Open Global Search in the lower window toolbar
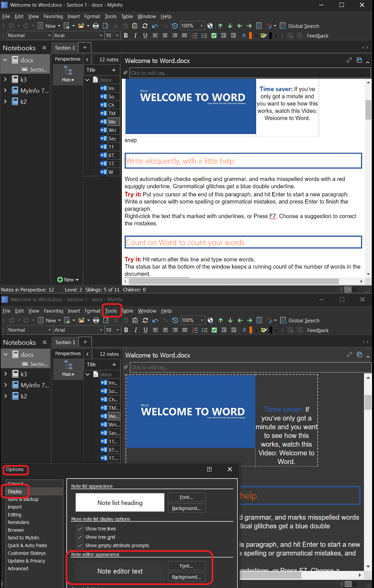 tap(300, 320)
